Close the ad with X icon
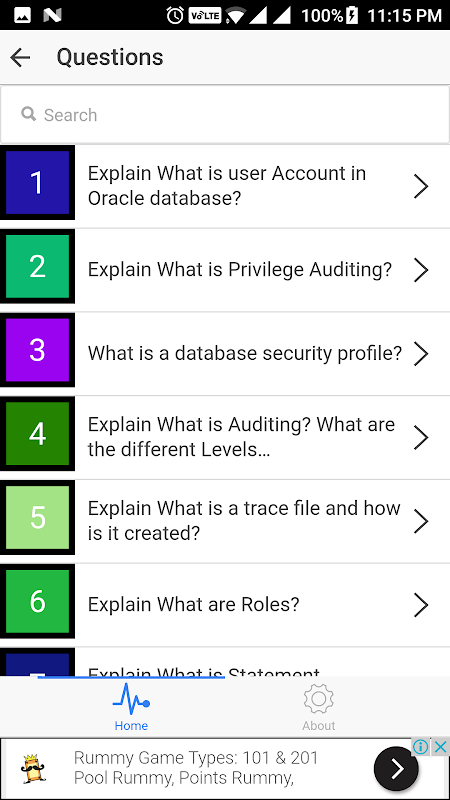The height and width of the screenshot is (800, 450). point(440,747)
